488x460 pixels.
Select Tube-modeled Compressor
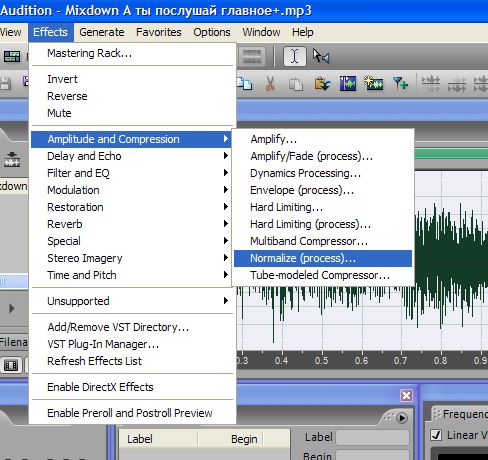(x=323, y=275)
